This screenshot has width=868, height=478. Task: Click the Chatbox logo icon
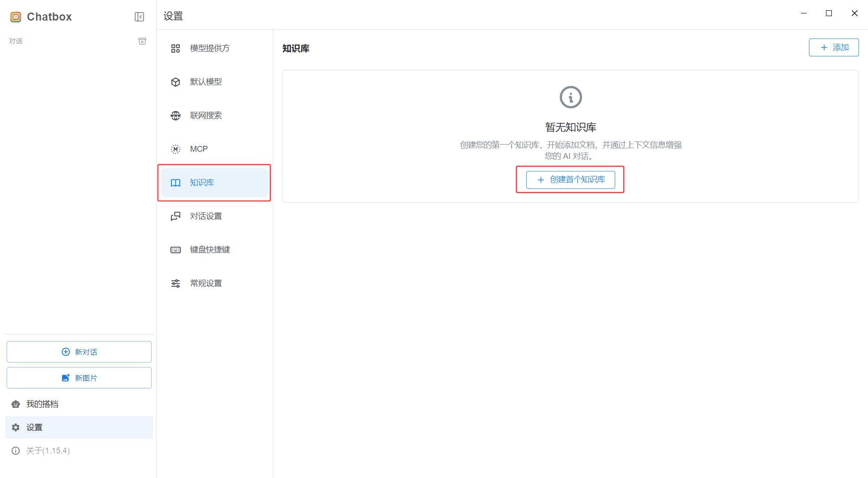click(16, 17)
